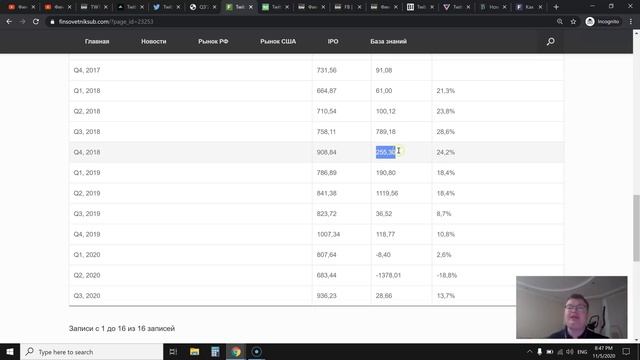The width and height of the screenshot is (640, 360).
Task: Click the Windows Start button
Action: 10,352
